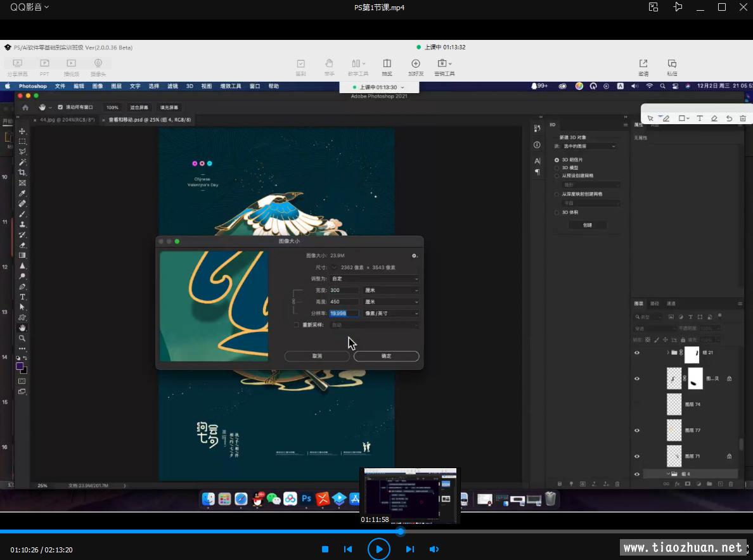
Task: Switch to the 图层 layers panel tab
Action: (638, 303)
